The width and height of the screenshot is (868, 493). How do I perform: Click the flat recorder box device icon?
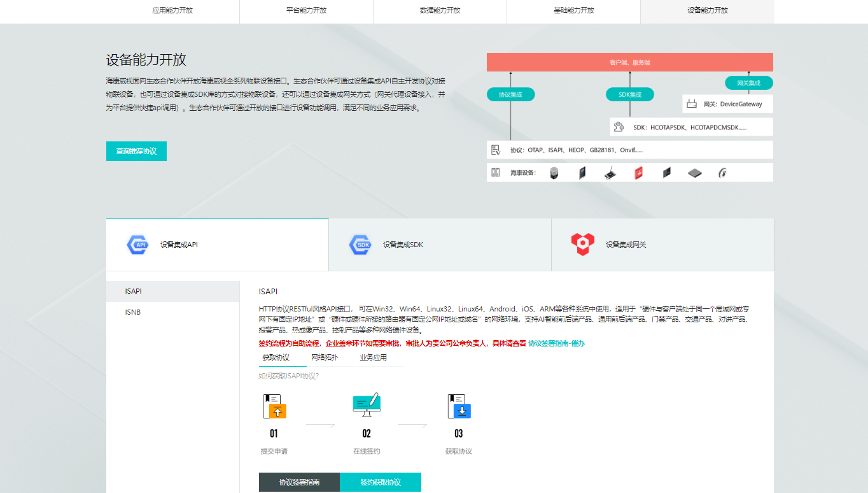(694, 173)
